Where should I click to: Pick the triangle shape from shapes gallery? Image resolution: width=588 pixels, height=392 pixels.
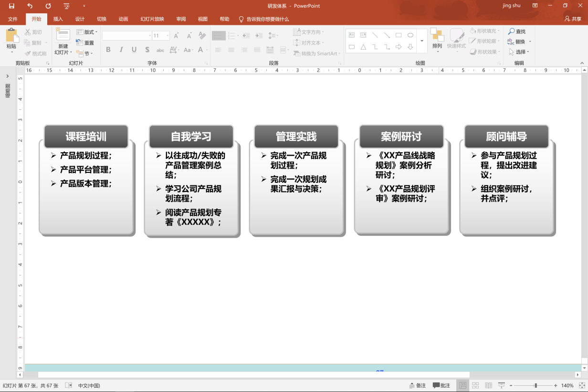363,47
